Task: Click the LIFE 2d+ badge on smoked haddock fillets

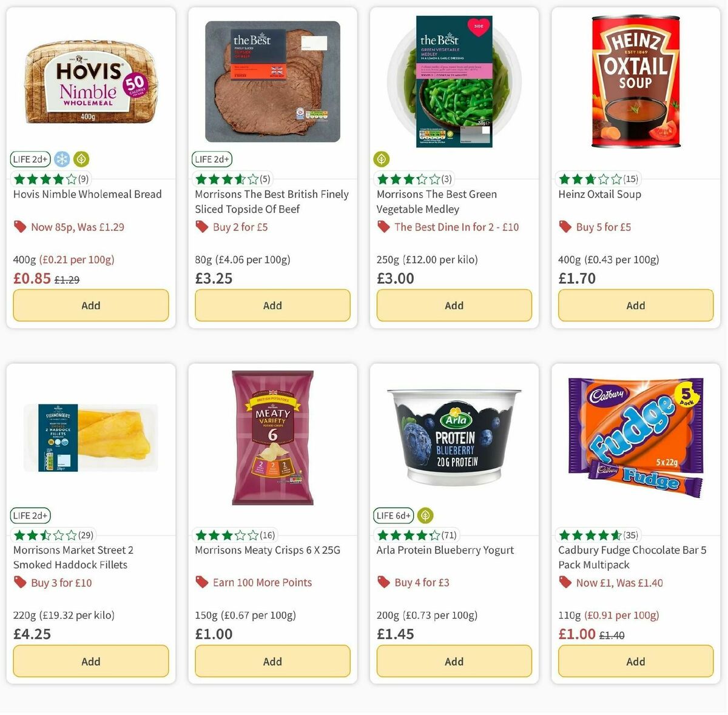Action: 30,515
